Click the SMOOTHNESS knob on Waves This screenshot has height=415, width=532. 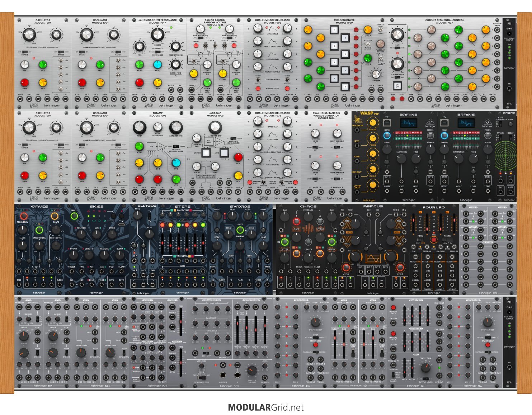[39, 246]
